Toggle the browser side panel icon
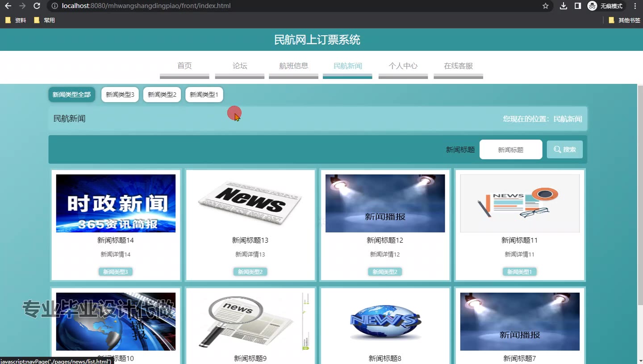 click(578, 6)
